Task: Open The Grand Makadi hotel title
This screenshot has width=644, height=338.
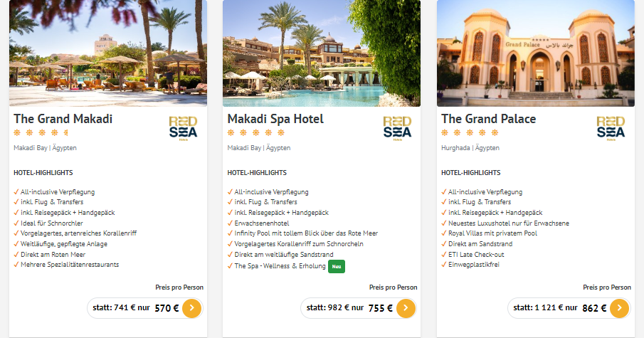Action: pos(63,119)
